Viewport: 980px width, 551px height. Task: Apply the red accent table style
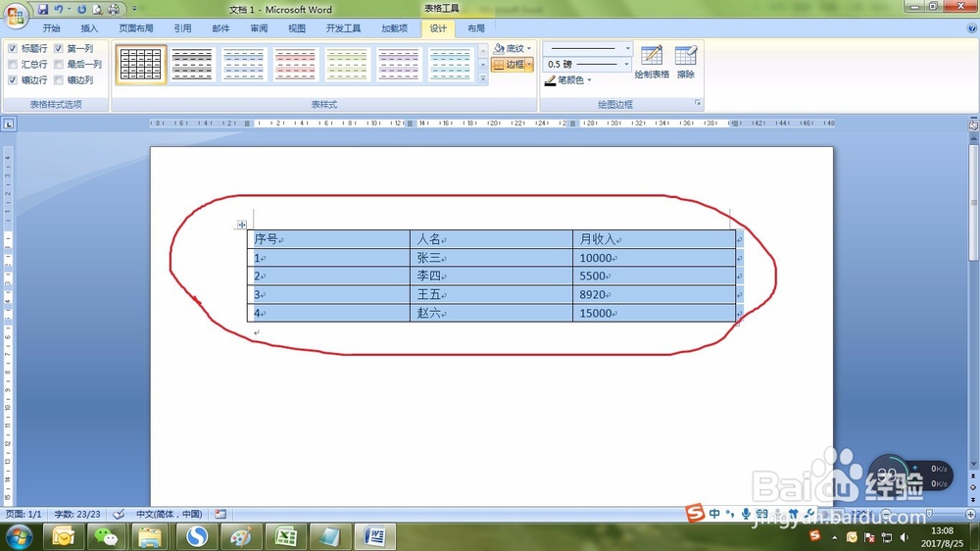click(x=295, y=65)
